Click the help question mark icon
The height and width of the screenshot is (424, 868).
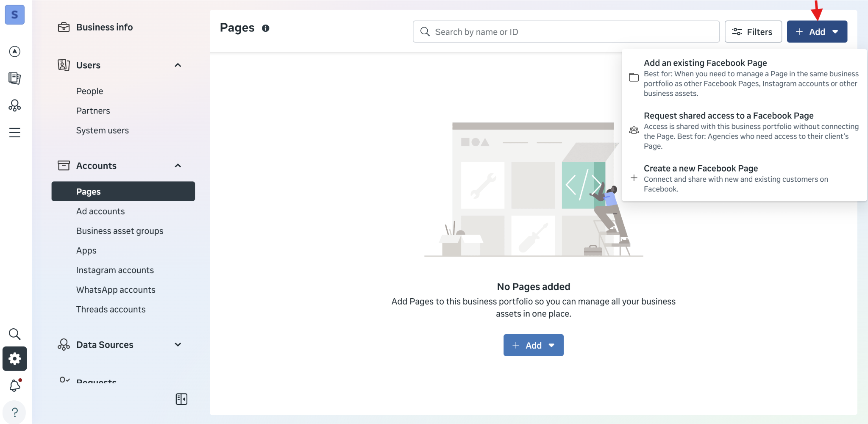coord(15,412)
